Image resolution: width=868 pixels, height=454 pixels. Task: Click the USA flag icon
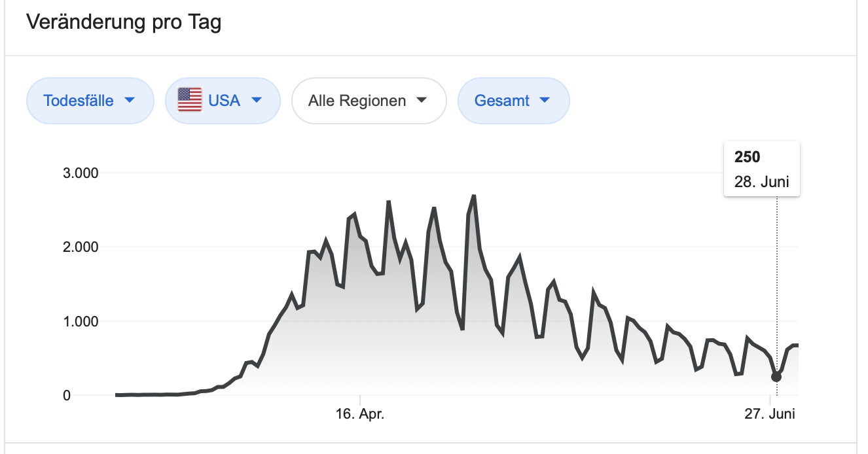pos(190,101)
